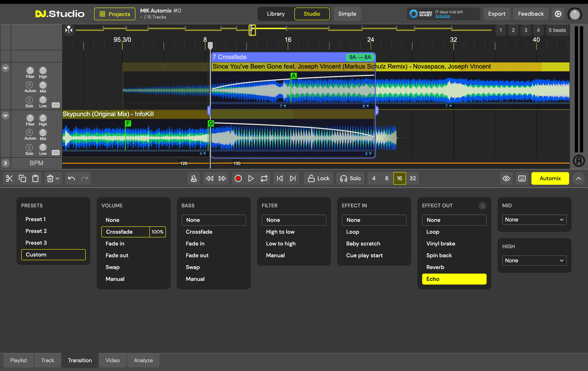Click the green A cue marker

pyautogui.click(x=293, y=76)
